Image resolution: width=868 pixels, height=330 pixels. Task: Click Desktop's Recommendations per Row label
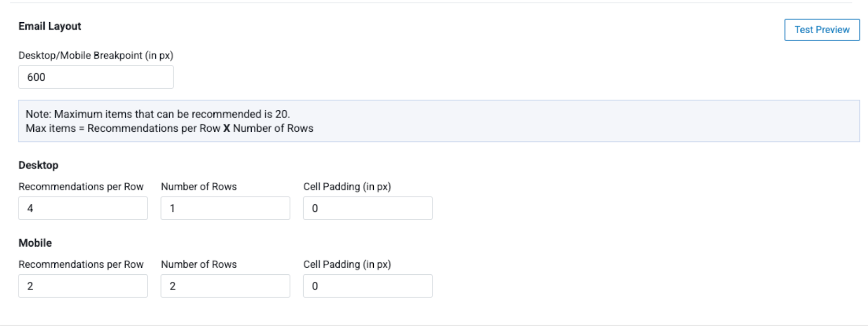click(81, 186)
